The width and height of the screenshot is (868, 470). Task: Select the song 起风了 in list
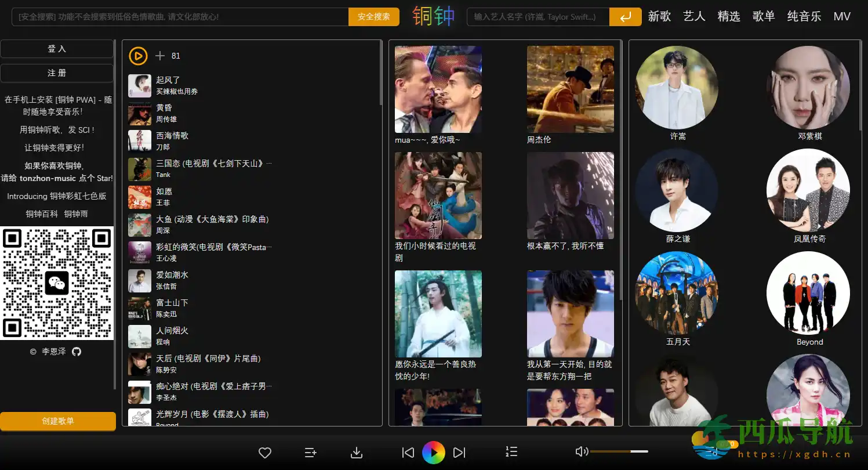click(x=168, y=80)
